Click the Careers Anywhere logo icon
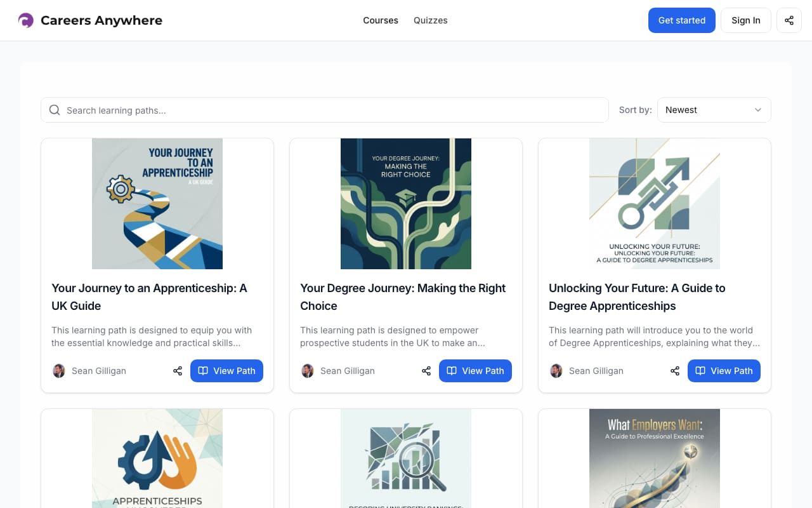 25,20
